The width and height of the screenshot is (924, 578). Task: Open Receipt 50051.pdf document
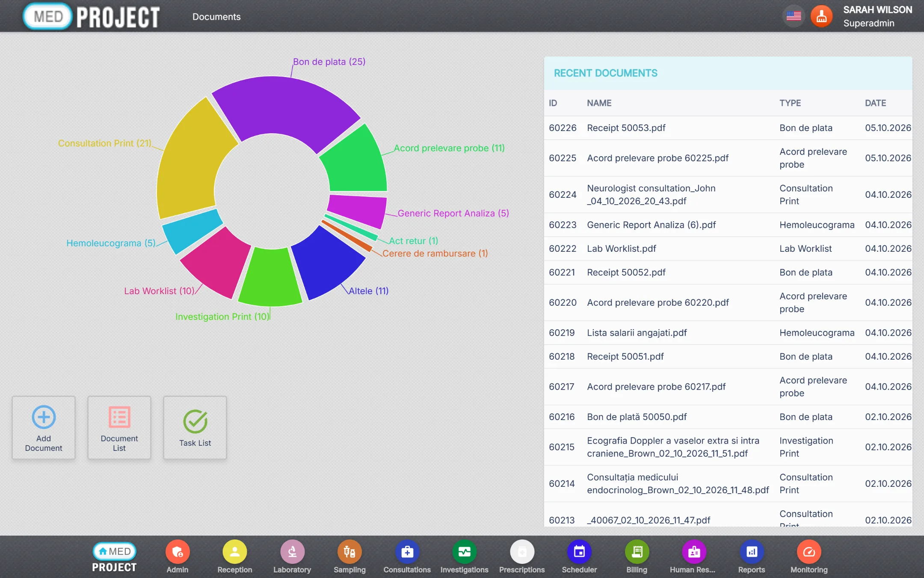728,356
